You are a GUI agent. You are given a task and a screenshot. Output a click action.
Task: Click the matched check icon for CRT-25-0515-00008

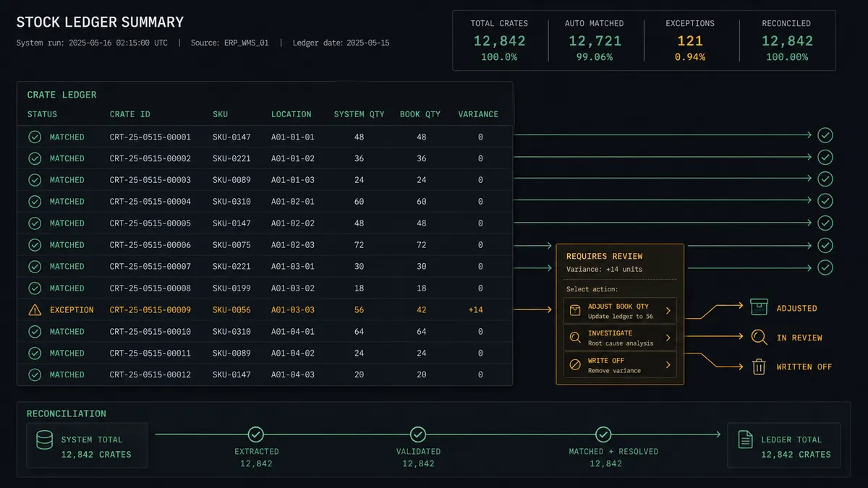[x=35, y=288]
